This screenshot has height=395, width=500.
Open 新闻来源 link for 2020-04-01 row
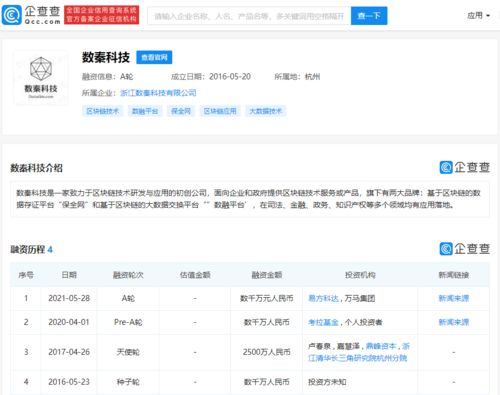tap(454, 322)
